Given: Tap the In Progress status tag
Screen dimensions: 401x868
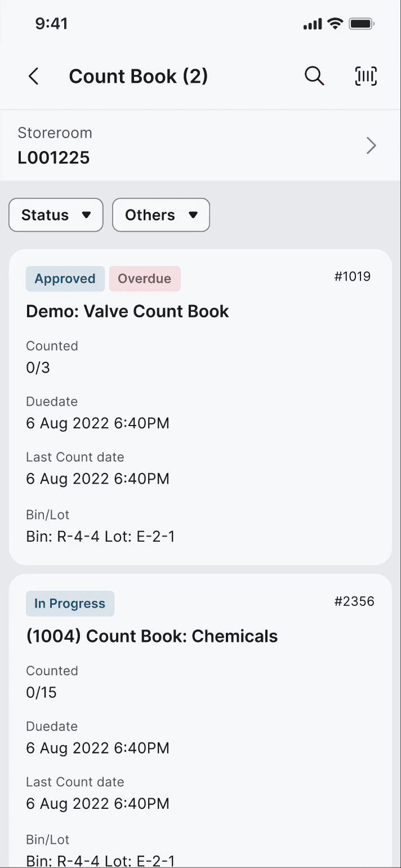Looking at the screenshot, I should [70, 604].
